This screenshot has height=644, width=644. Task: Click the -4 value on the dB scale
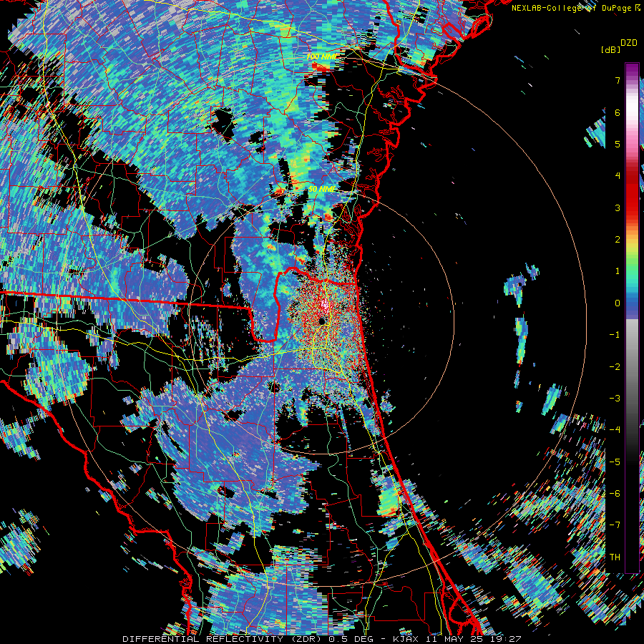pos(615,430)
